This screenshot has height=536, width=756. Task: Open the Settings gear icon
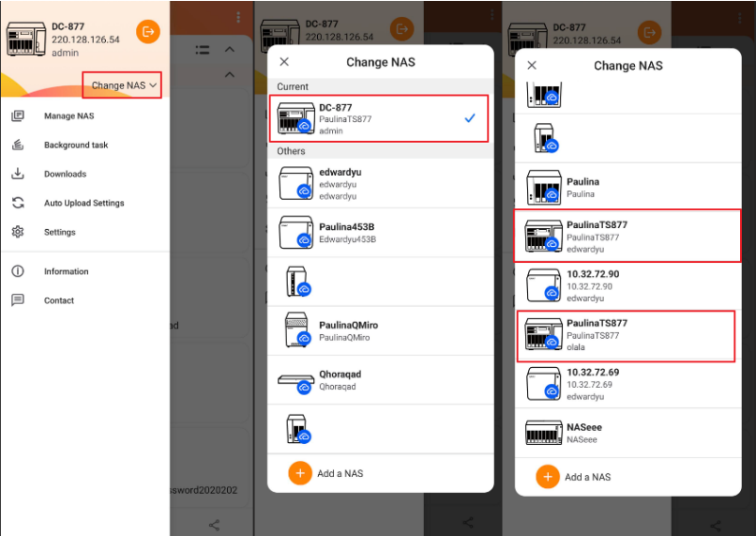pyautogui.click(x=17, y=232)
